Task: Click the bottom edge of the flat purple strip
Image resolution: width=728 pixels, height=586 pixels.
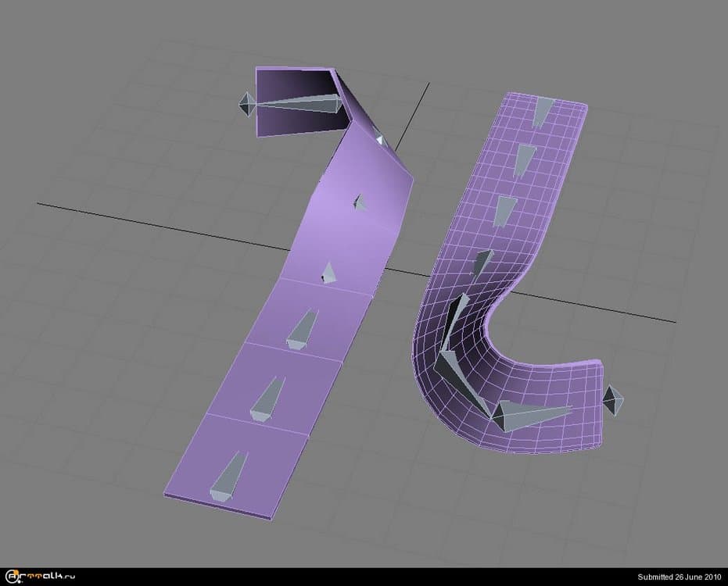Action: (219, 506)
